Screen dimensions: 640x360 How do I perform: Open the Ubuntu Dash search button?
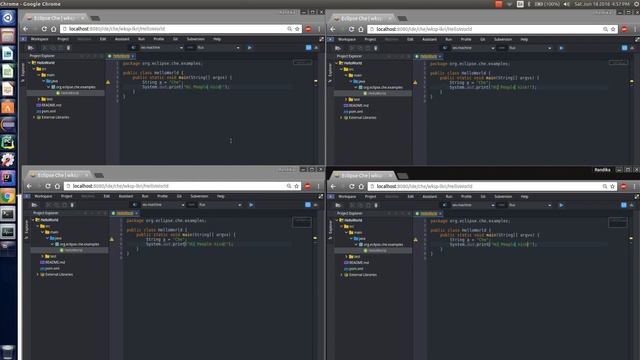click(x=8, y=18)
